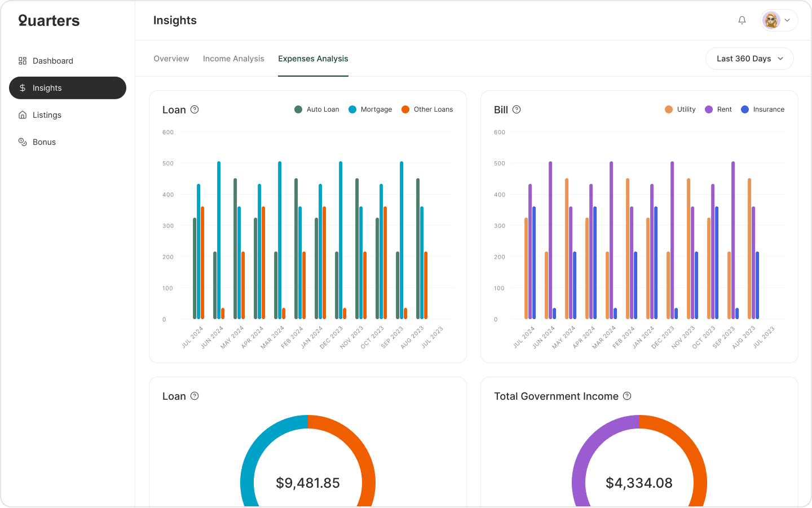
Task: Click the dollar icon next to Insights
Action: [23, 88]
